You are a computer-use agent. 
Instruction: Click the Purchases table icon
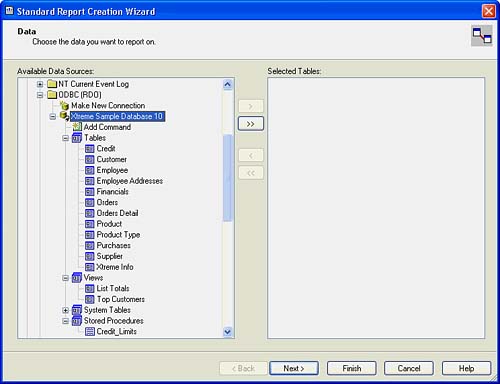pyautogui.click(x=90, y=246)
